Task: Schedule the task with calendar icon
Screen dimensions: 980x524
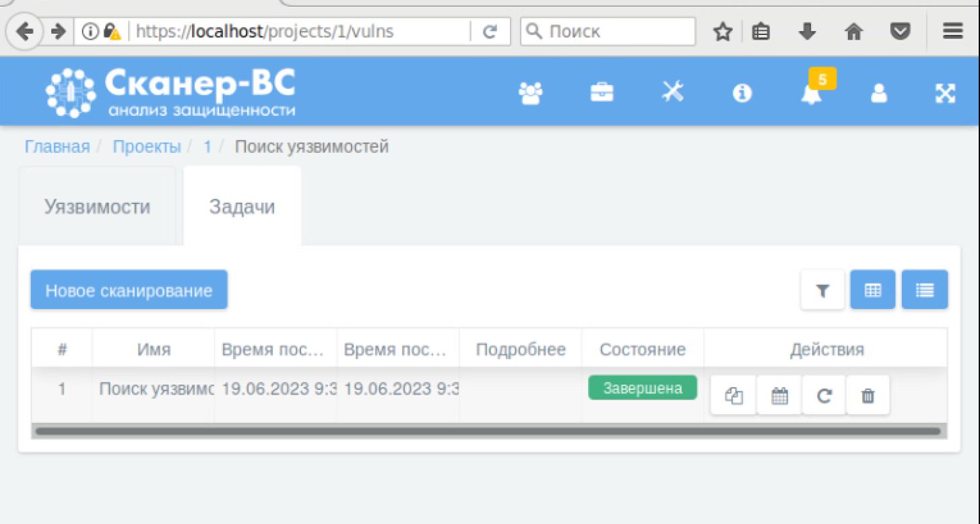Action: tap(779, 396)
